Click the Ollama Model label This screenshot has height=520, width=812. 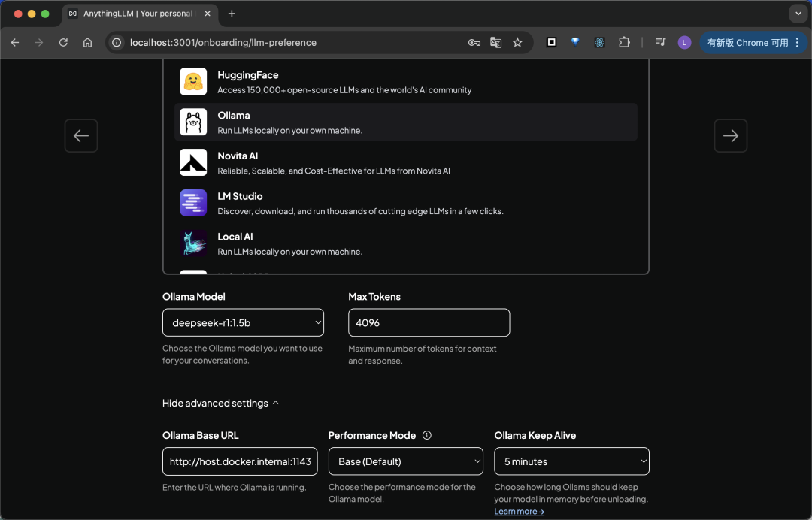[194, 297]
